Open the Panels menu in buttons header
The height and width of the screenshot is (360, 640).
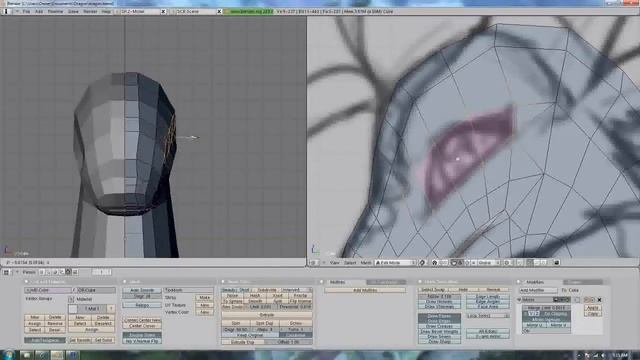[29, 272]
